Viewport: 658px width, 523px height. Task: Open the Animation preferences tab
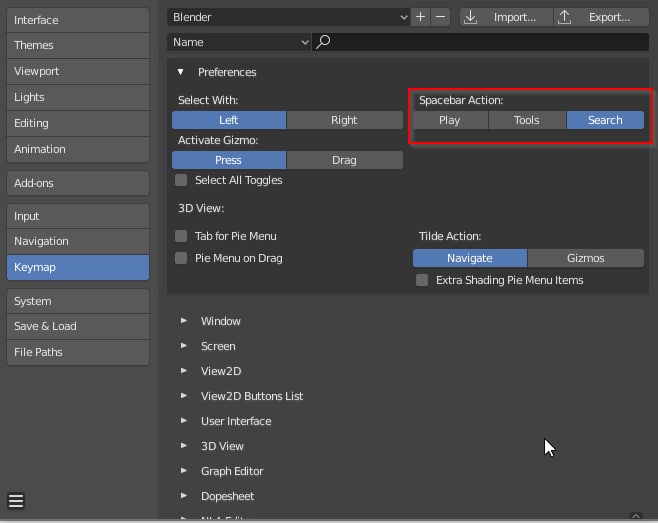[x=78, y=149]
